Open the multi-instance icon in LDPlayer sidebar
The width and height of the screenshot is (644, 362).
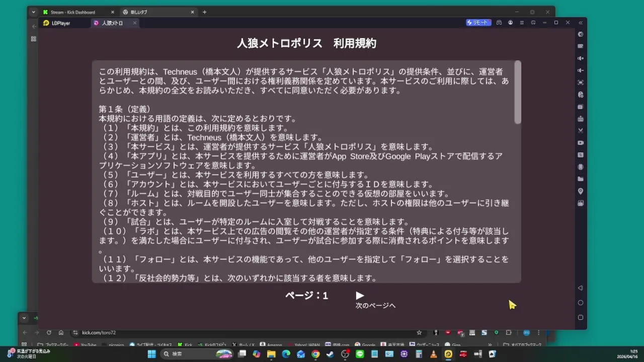pos(581,107)
